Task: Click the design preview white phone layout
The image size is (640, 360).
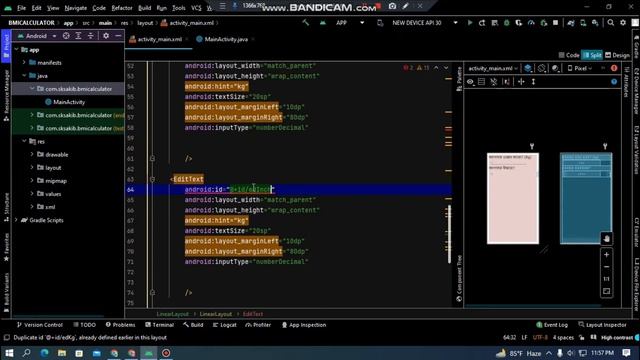Action: tap(513, 198)
